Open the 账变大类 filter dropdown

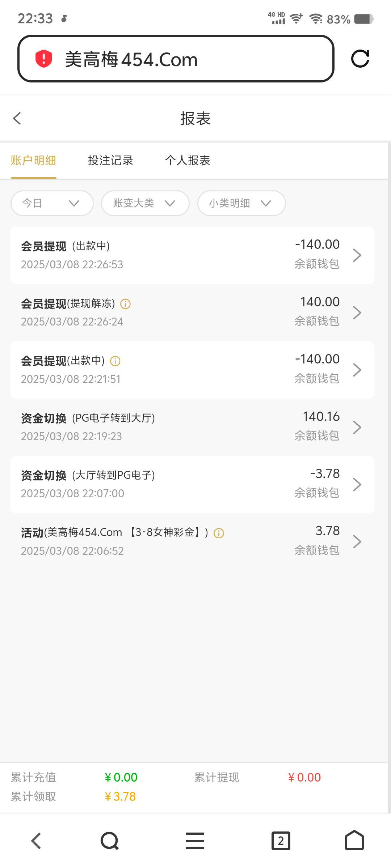pyautogui.click(x=145, y=203)
